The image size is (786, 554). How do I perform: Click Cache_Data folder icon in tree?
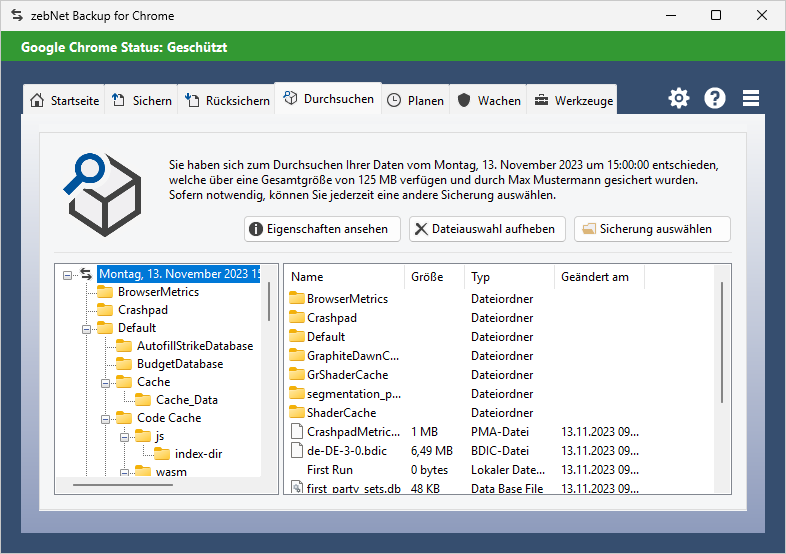[x=143, y=400]
